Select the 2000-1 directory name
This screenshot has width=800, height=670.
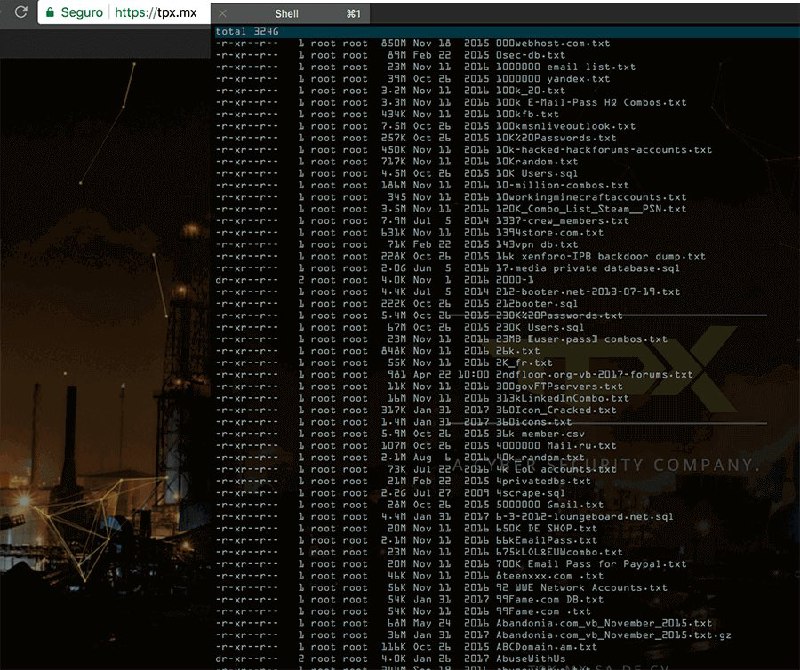click(x=515, y=280)
